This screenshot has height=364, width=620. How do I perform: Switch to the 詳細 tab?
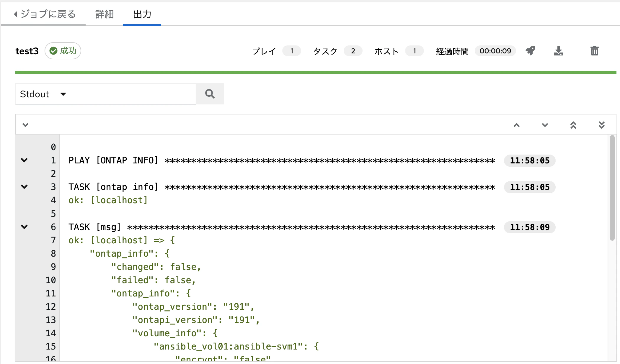pyautogui.click(x=104, y=14)
